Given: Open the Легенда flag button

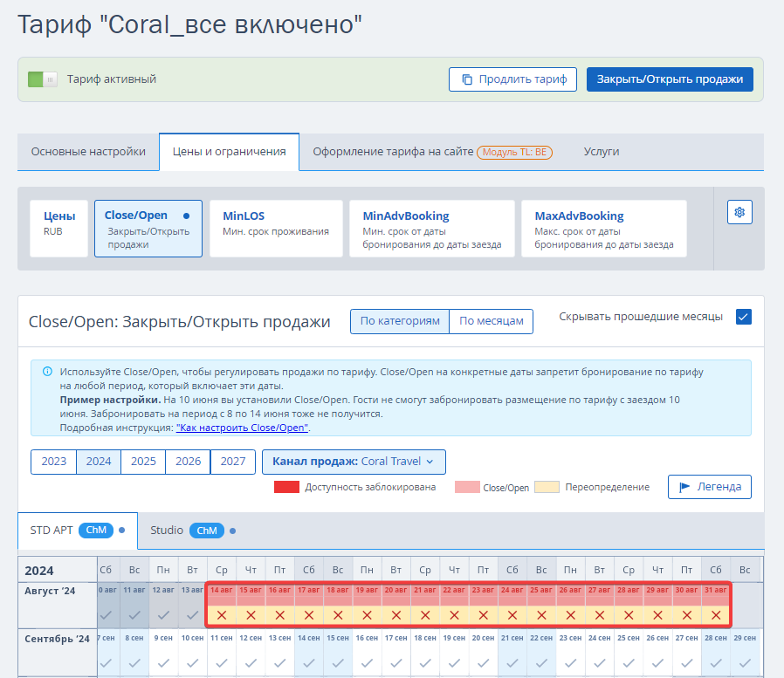Looking at the screenshot, I should [x=709, y=487].
